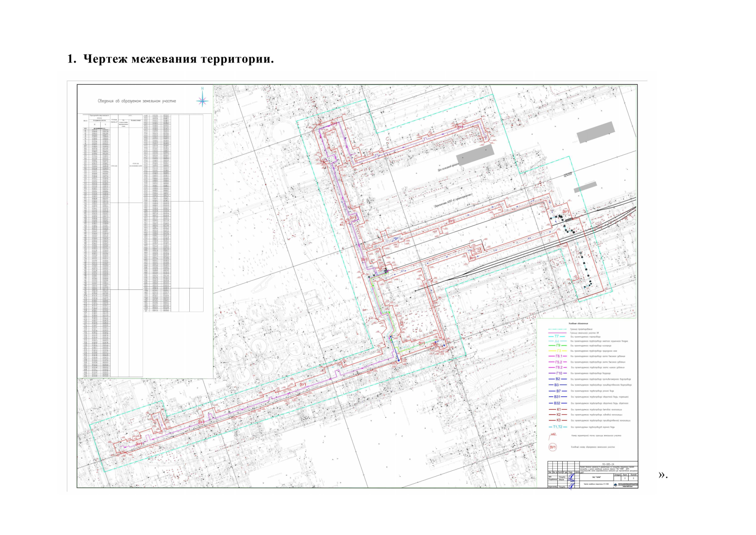Click the blue В2 water line legend entry
756x535 pixels.
(558, 379)
